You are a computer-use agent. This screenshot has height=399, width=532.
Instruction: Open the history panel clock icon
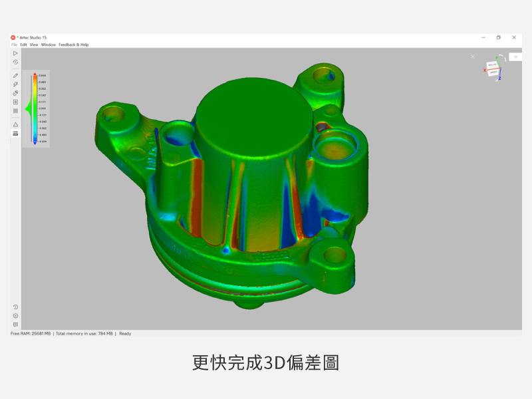pyautogui.click(x=15, y=307)
